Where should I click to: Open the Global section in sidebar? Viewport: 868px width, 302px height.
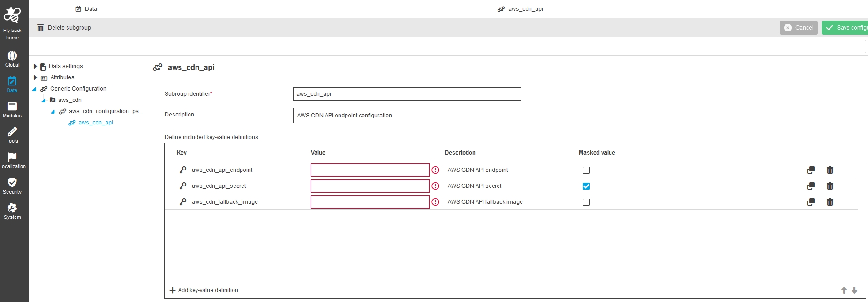12,59
